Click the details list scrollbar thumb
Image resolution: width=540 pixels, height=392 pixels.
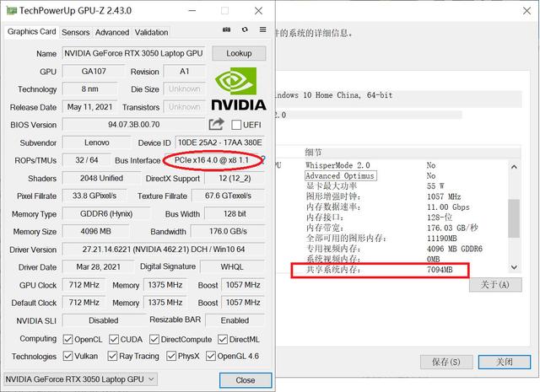(x=514, y=218)
